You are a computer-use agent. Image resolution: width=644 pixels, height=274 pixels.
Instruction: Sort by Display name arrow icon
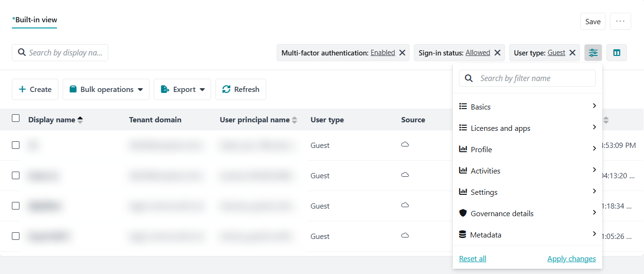tap(80, 120)
